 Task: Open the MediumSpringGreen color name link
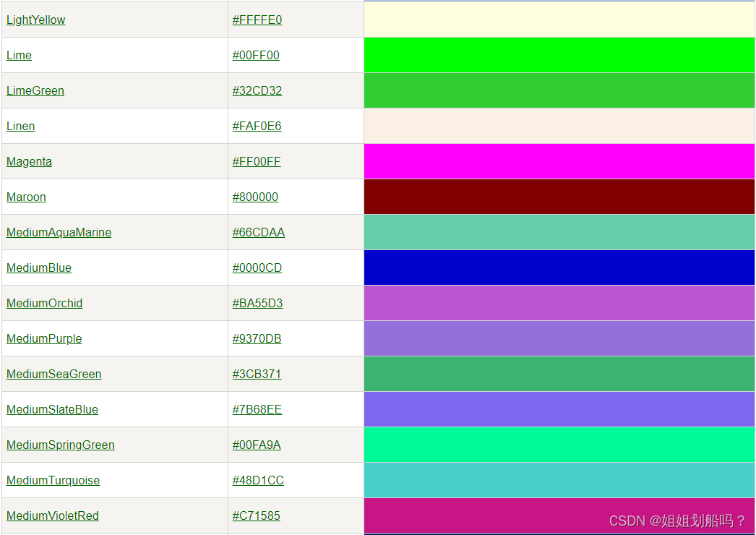(60, 445)
